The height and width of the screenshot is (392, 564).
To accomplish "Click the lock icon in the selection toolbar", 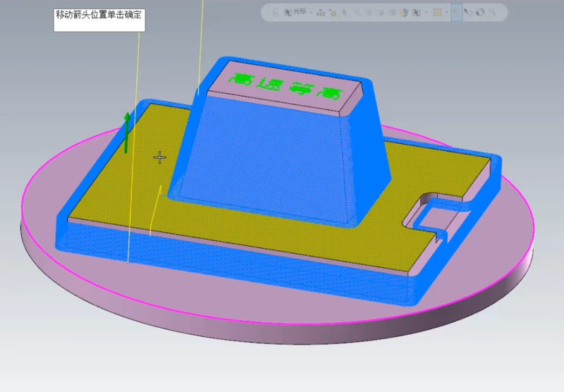I will 275,12.
